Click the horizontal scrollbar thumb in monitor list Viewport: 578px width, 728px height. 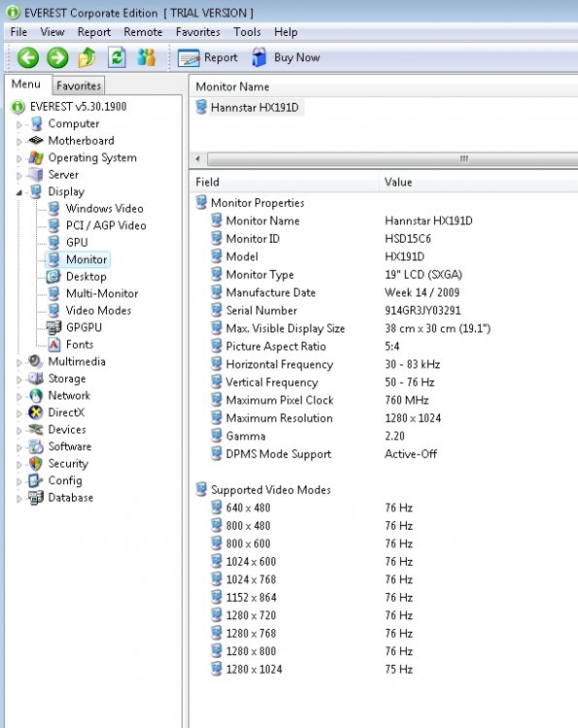(393, 159)
